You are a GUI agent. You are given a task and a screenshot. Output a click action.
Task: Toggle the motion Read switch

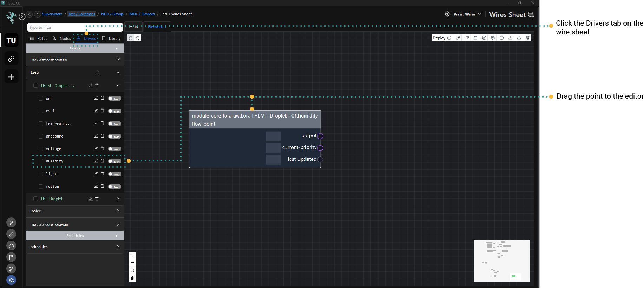point(114,187)
